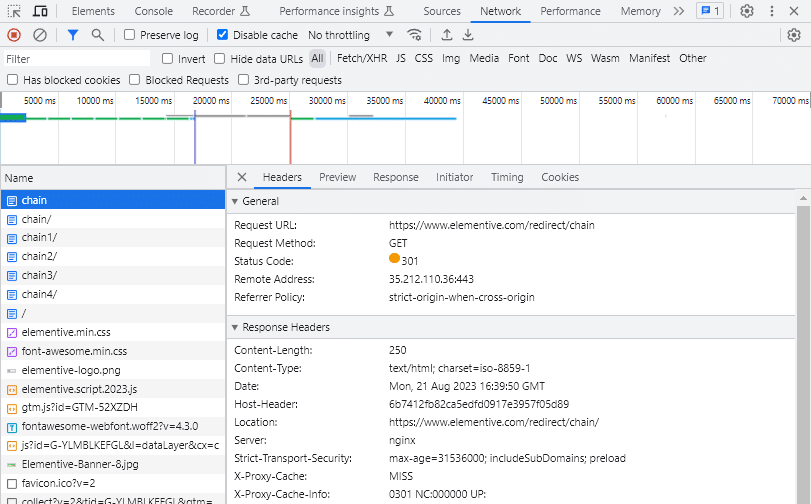Show more DevTools tabs chevron
The image size is (811, 504).
[679, 11]
